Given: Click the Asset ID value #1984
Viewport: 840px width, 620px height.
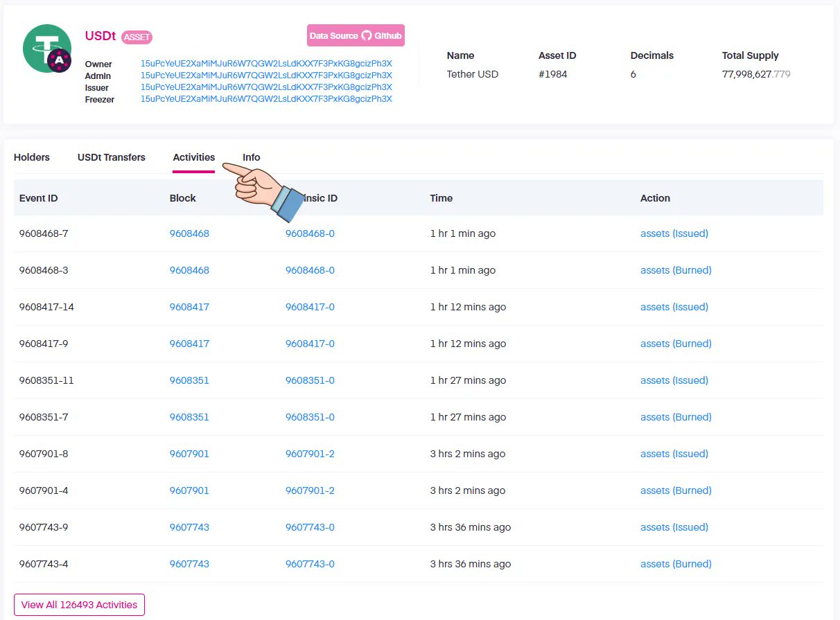Looking at the screenshot, I should [x=553, y=74].
